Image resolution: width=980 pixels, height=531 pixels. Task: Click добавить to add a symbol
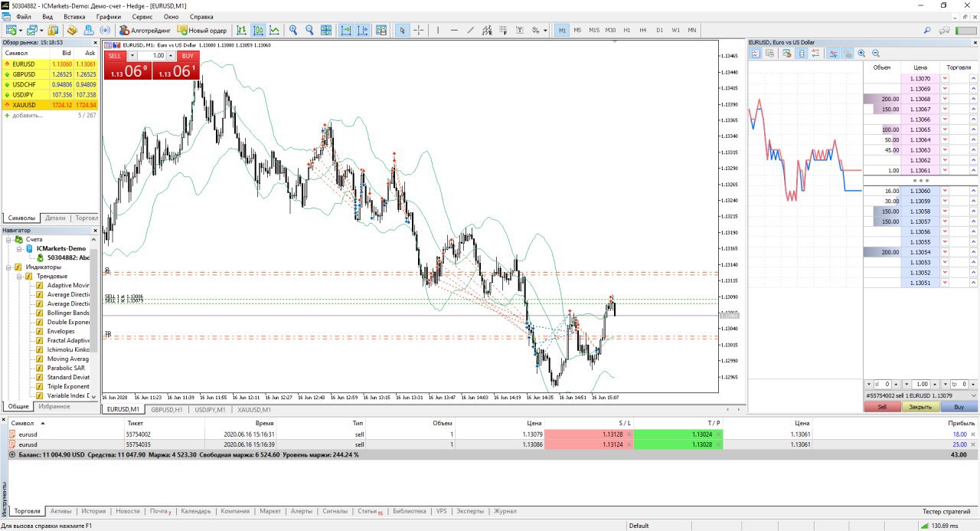tap(28, 115)
